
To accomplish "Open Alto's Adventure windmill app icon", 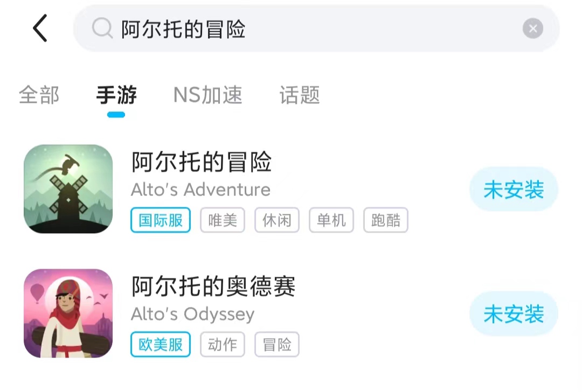I will (x=68, y=189).
